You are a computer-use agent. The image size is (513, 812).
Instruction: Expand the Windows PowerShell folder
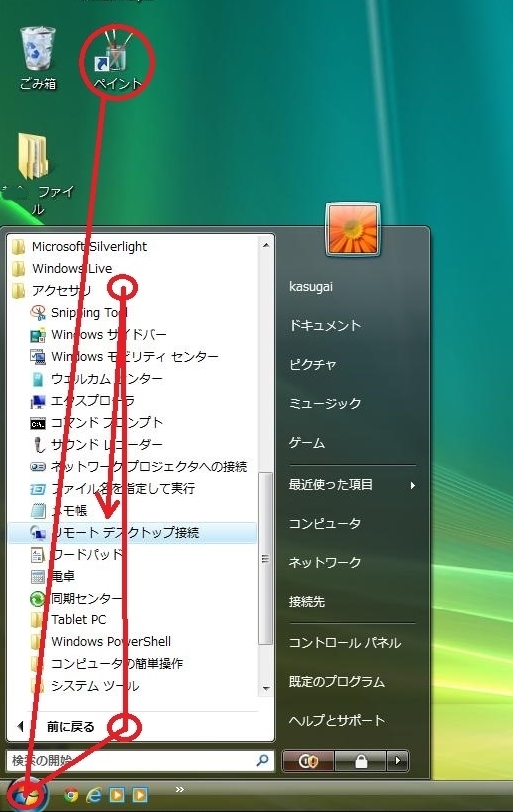(x=101, y=642)
